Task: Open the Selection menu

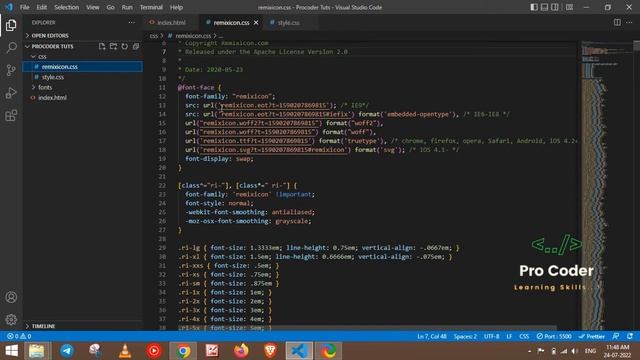Action: (67, 7)
